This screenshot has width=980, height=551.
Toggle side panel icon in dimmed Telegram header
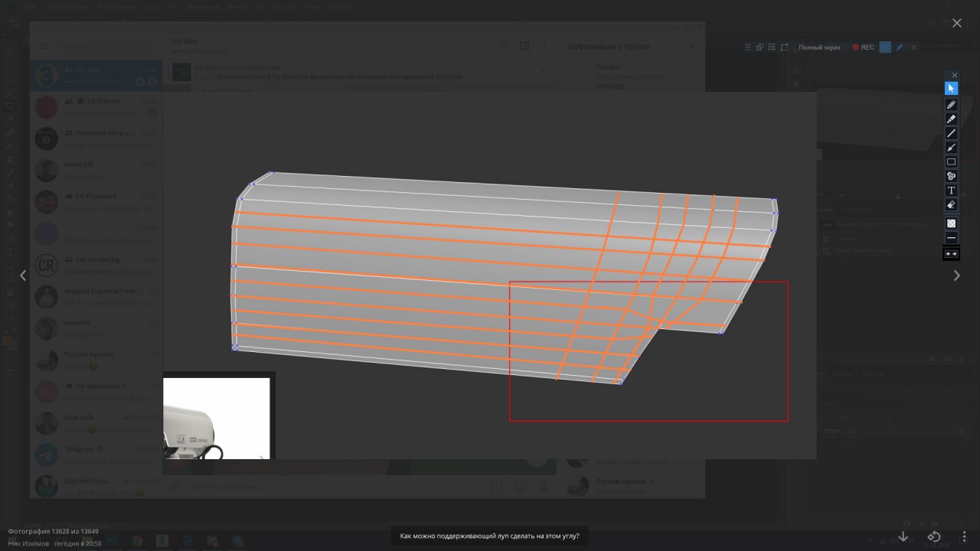524,46
